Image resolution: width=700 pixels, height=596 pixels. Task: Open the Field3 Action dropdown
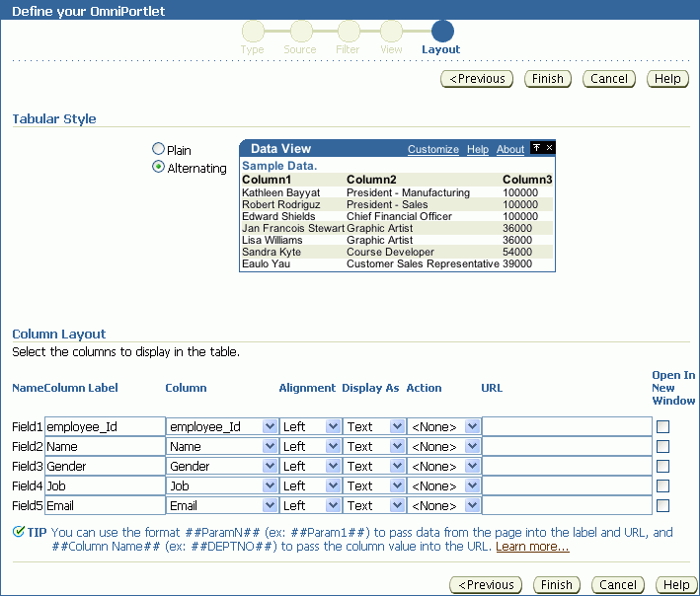[x=443, y=466]
